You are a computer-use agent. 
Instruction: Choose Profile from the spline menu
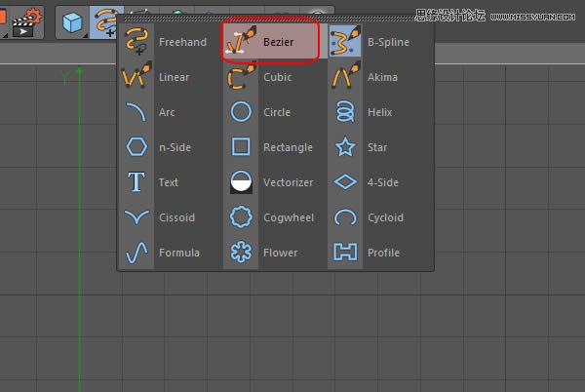374,253
